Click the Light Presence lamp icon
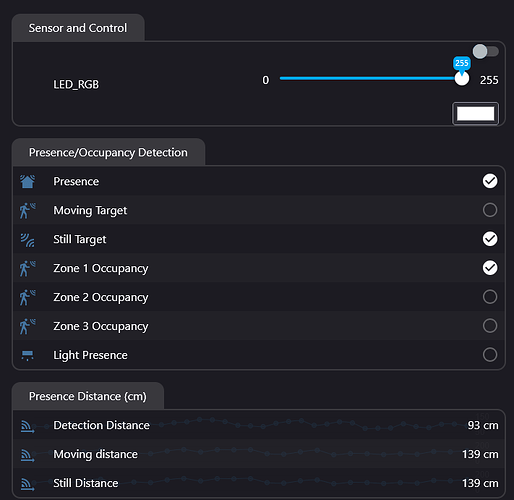 pyautogui.click(x=27, y=355)
